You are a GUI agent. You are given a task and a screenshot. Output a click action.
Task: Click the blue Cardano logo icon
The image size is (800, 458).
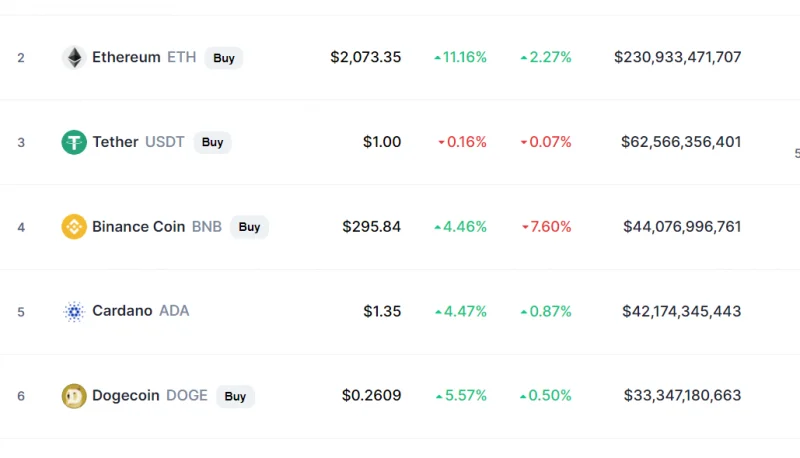(74, 311)
